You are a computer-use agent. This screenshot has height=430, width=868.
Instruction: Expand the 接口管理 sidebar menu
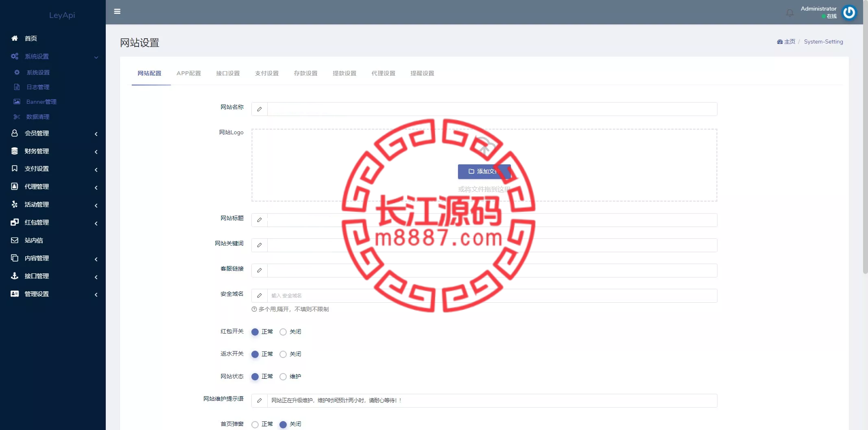click(96, 277)
